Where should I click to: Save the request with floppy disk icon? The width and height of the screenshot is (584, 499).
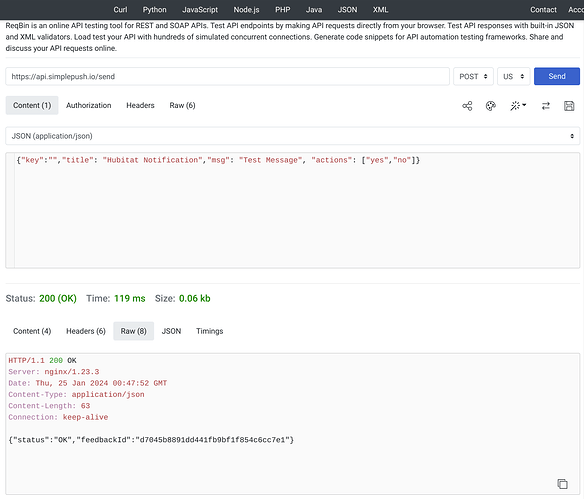pos(569,106)
